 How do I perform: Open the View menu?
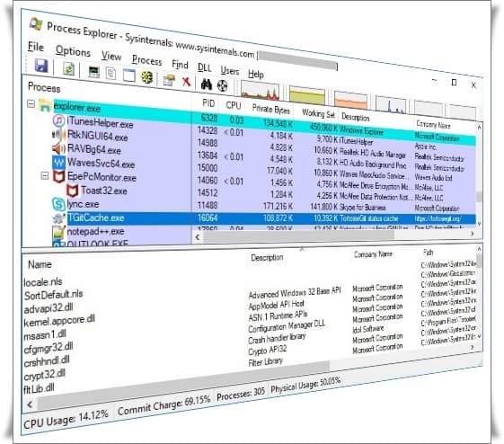pos(111,56)
